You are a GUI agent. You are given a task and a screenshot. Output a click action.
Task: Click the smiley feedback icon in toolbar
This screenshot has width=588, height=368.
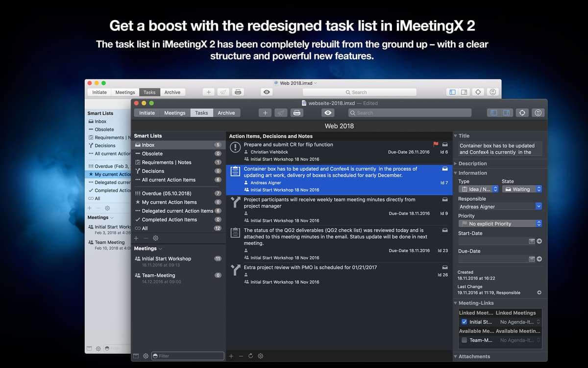[x=538, y=113]
